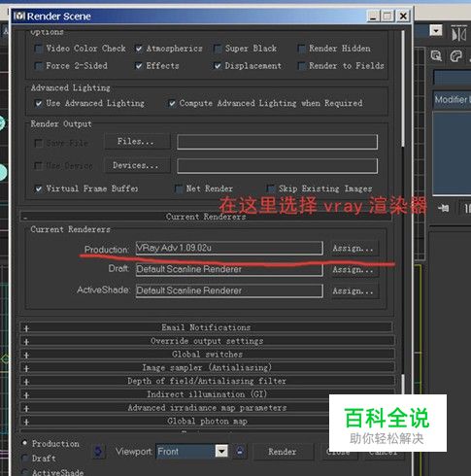
Task: Click the ActiveShade renderer name field
Action: pyautogui.click(x=229, y=290)
